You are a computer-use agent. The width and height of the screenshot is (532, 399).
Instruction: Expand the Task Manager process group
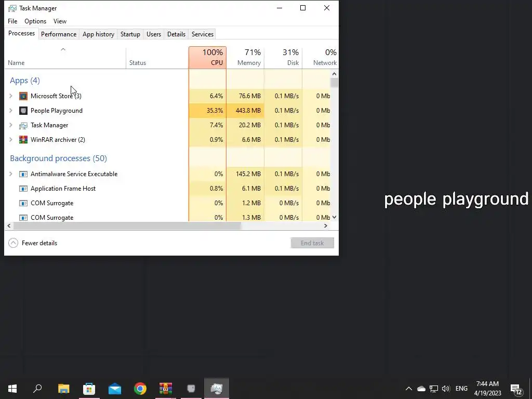coord(10,125)
